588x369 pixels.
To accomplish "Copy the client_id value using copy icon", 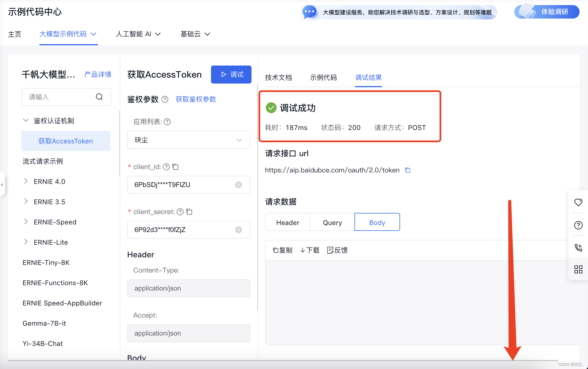I will click(176, 167).
